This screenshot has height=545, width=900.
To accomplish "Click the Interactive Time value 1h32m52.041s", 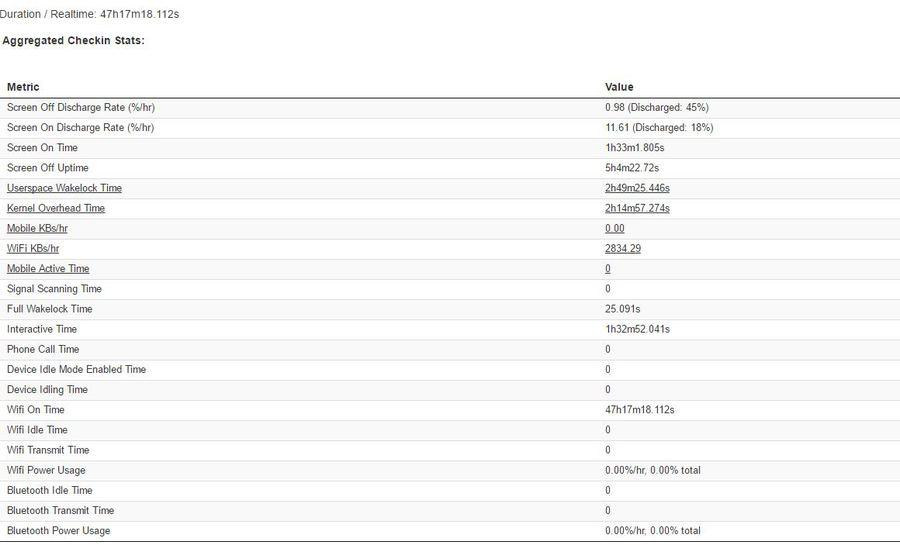I will click(x=637, y=329).
